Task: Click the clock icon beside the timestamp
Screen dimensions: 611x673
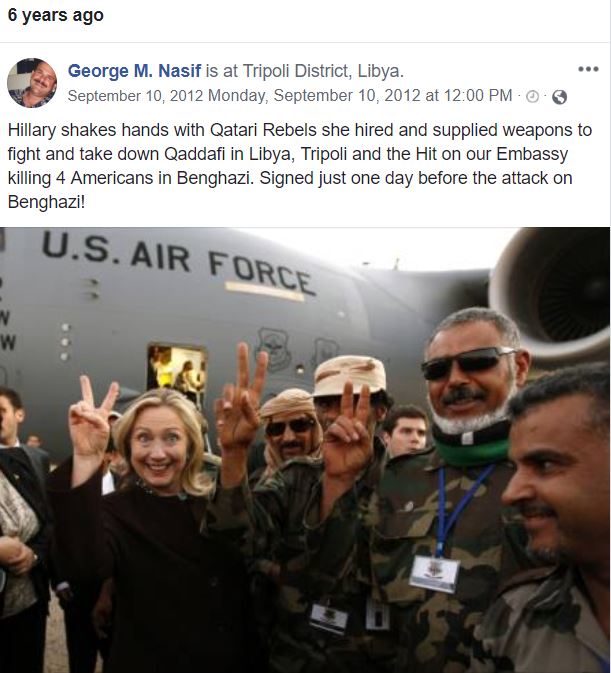Action: coord(532,97)
